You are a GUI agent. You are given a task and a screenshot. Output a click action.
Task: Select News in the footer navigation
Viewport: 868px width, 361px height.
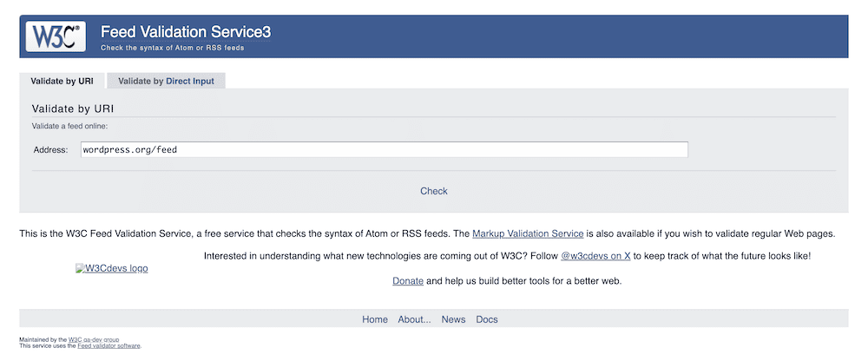pyautogui.click(x=453, y=319)
